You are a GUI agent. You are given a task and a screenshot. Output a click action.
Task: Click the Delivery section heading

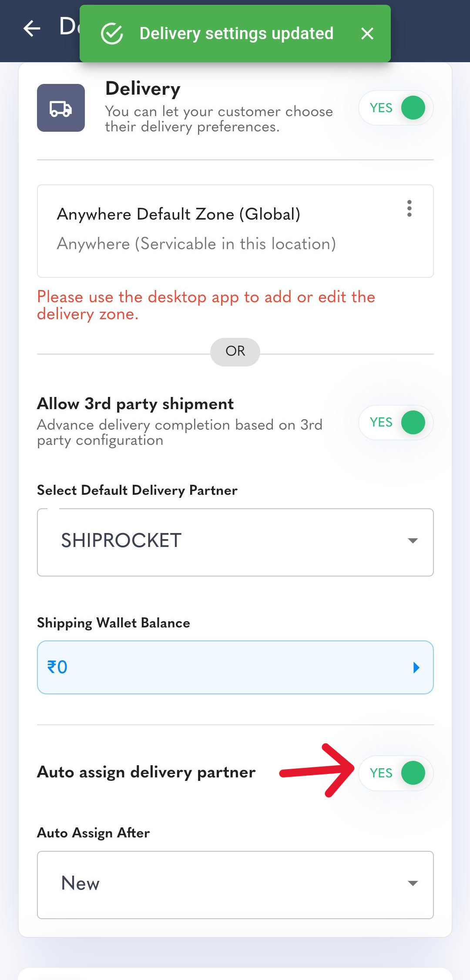(x=143, y=89)
